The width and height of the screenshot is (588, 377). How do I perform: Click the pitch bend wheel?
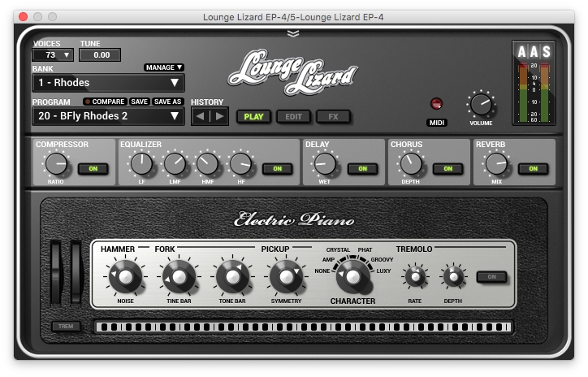(x=55, y=271)
